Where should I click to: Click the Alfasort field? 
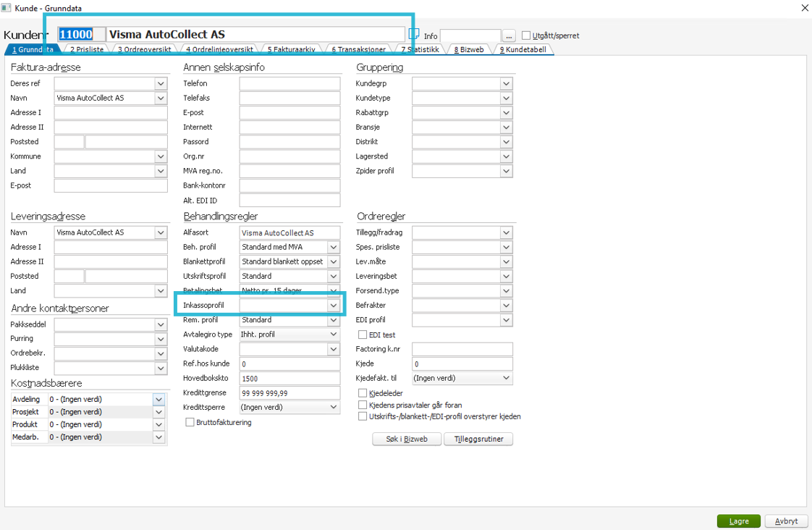tap(289, 232)
